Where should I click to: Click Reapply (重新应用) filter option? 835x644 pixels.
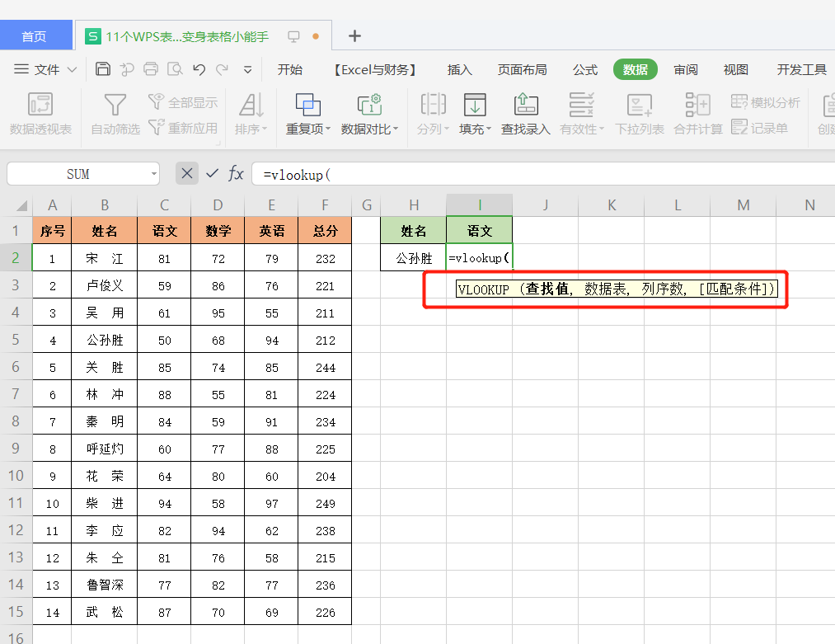(183, 127)
